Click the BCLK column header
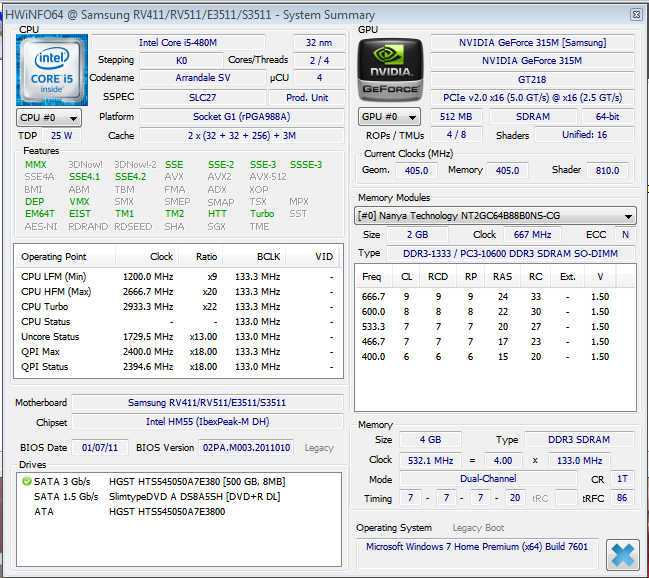 click(254, 257)
